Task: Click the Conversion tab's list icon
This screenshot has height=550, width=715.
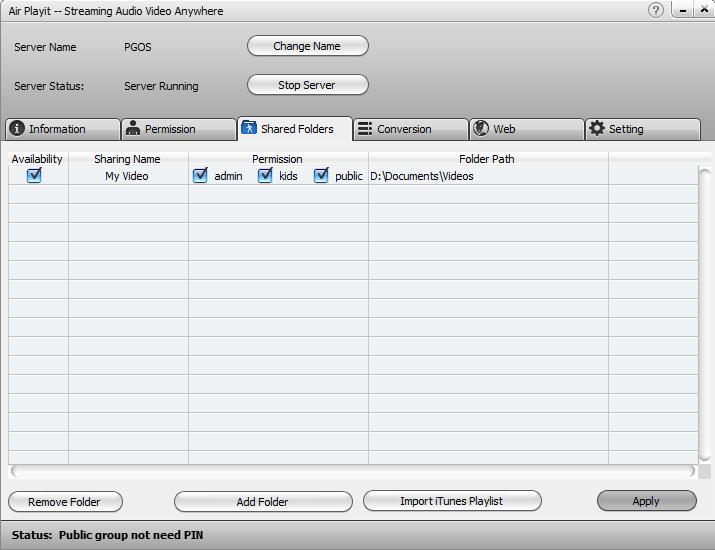Action: click(365, 129)
